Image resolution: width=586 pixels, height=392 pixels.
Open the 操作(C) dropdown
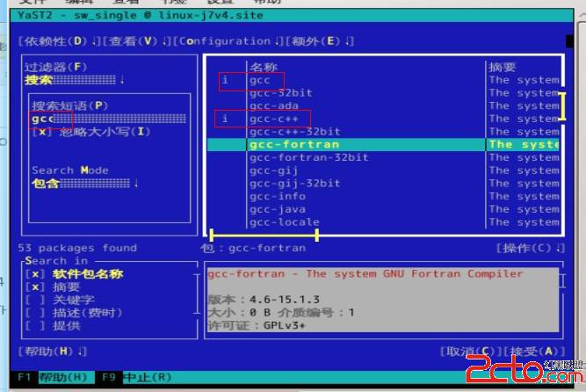click(531, 248)
